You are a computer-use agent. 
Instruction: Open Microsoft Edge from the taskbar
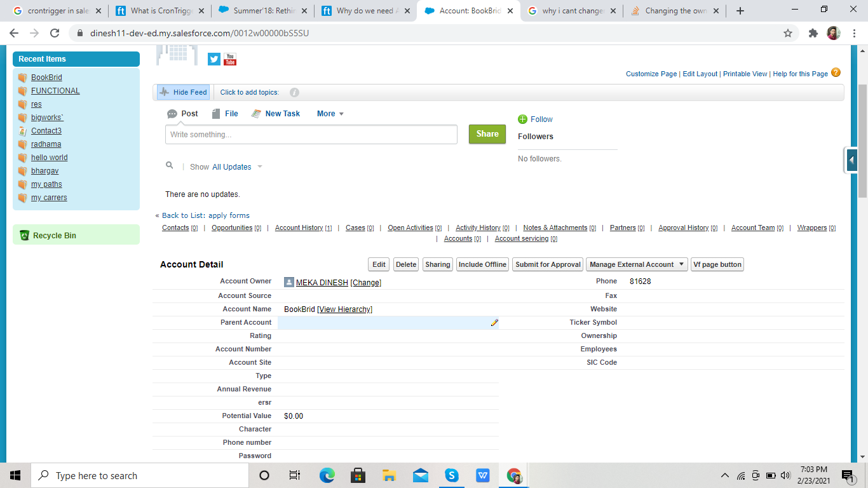pyautogui.click(x=327, y=475)
